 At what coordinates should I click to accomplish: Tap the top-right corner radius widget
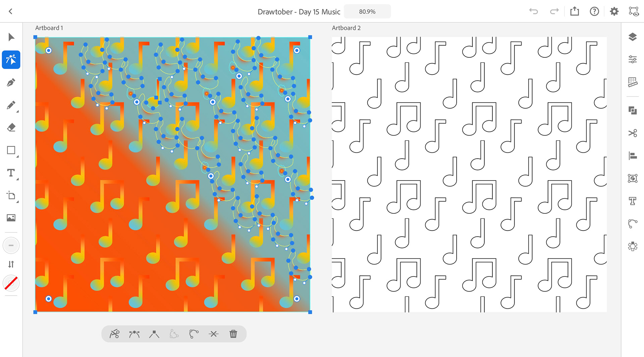pyautogui.click(x=297, y=50)
